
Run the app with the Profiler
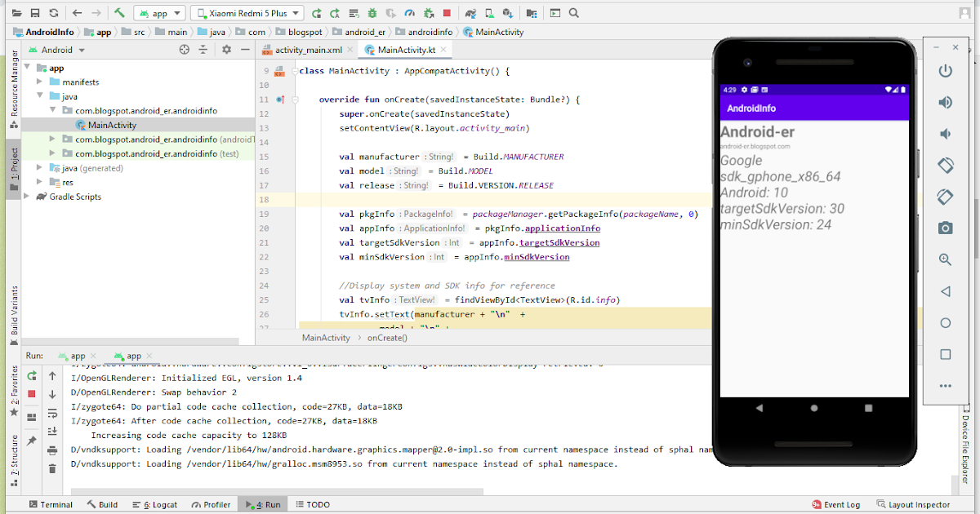point(410,14)
